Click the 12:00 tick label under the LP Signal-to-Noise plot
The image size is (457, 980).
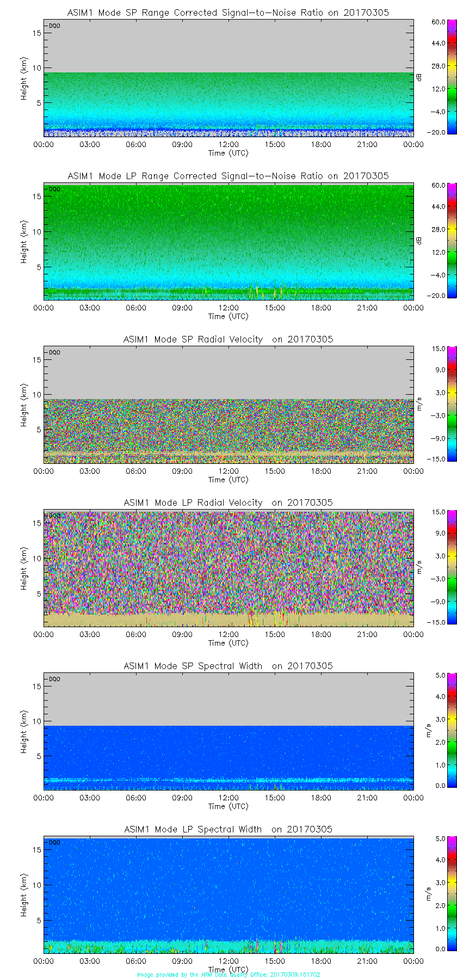click(x=228, y=308)
